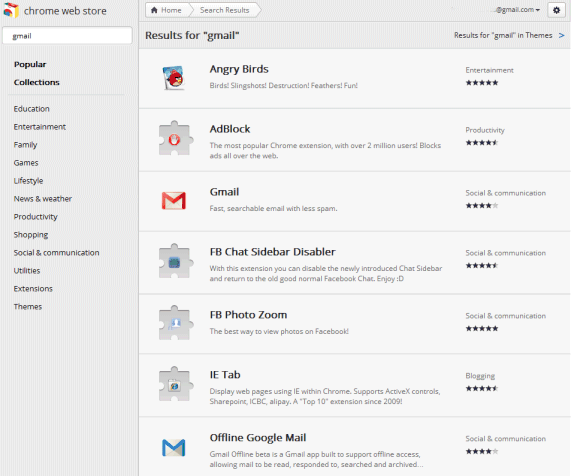Click Productivity label beside AdBlock
Viewport: 580px width, 476px height.
485,130
